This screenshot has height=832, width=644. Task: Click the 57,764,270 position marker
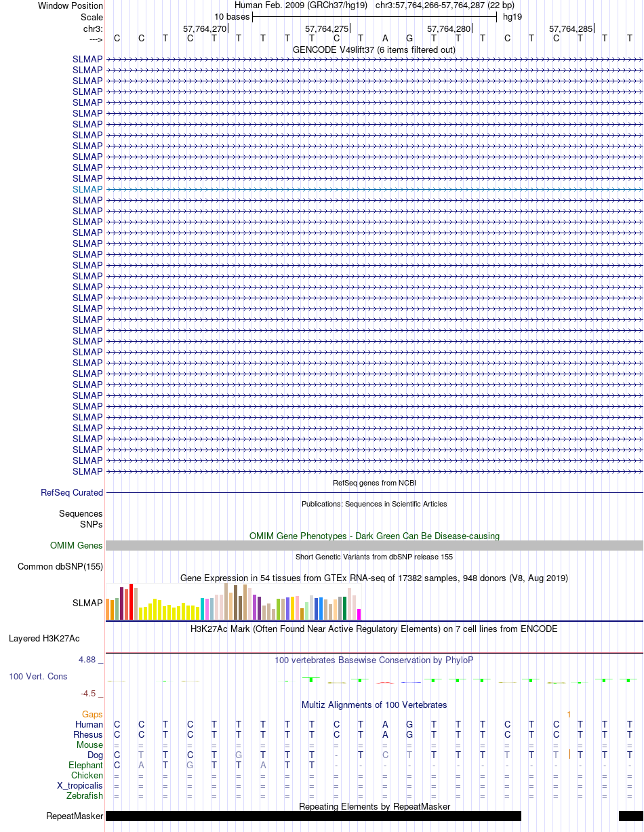pyautogui.click(x=205, y=29)
